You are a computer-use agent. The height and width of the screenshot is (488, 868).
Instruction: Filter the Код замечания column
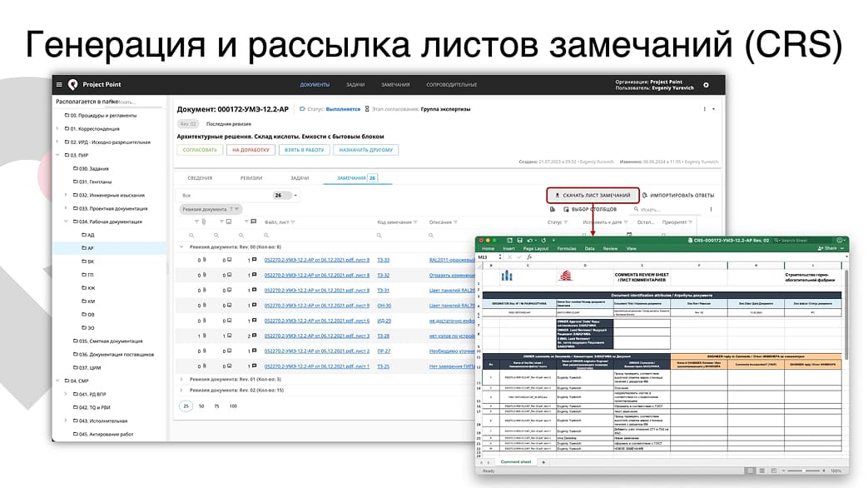pos(415,222)
